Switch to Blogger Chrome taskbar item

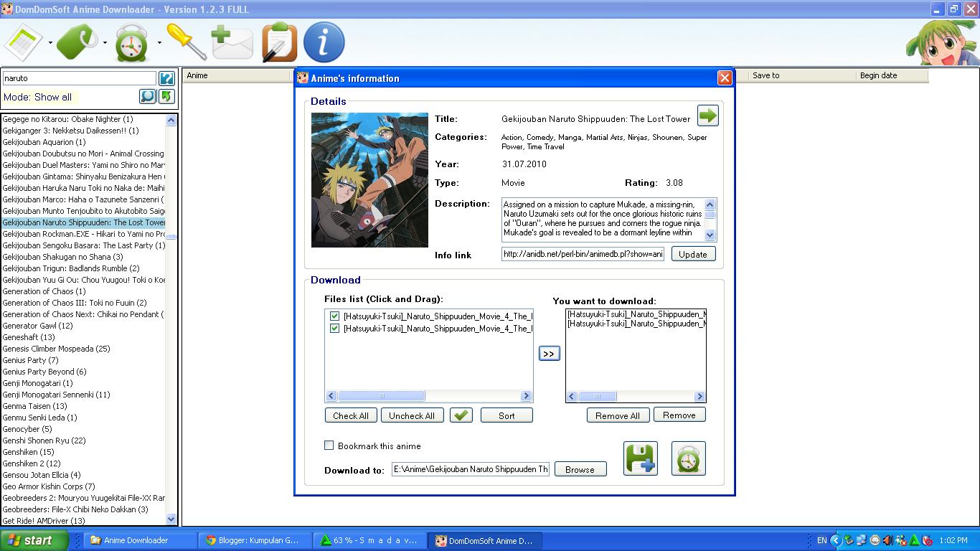click(256, 540)
